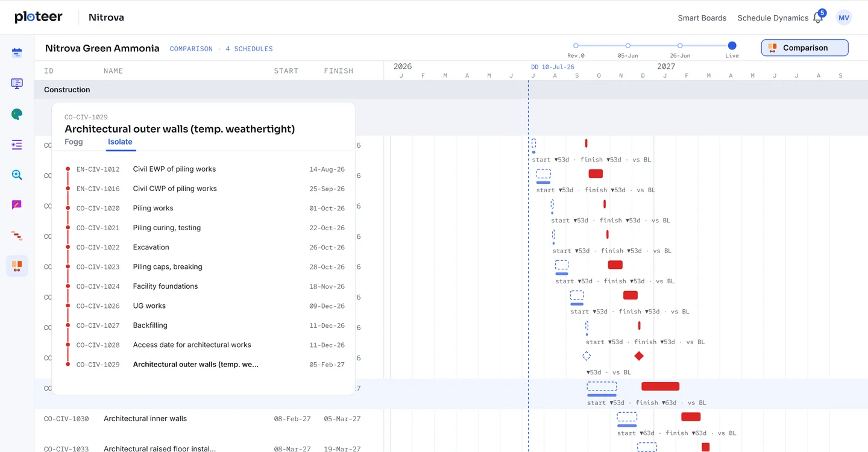Click the FINISH column header
868x452 pixels.
(x=339, y=71)
